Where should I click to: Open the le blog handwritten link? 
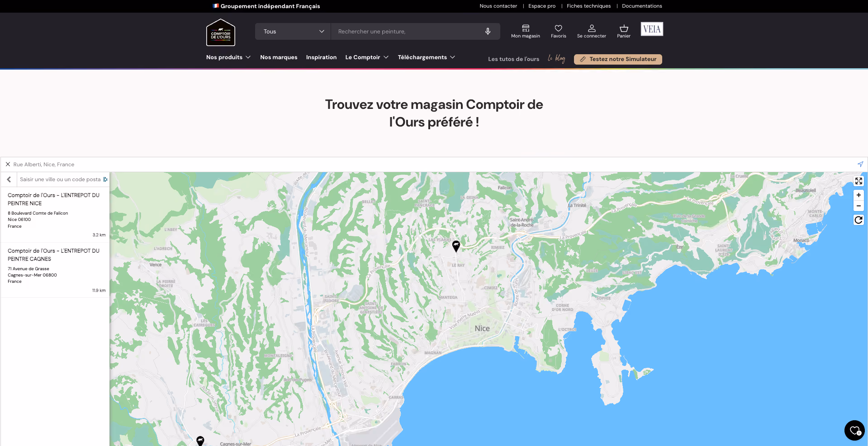pos(557,59)
